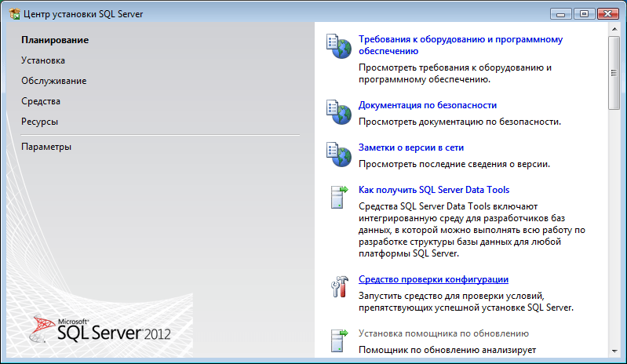627x364 pixels.
Task: Click the online release notes icon
Action: (x=337, y=155)
